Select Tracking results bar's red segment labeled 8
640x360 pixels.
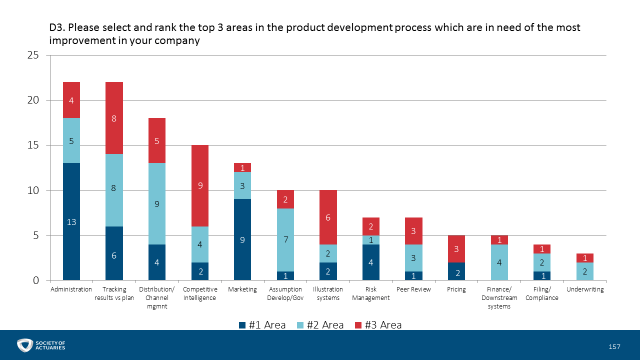114,118
